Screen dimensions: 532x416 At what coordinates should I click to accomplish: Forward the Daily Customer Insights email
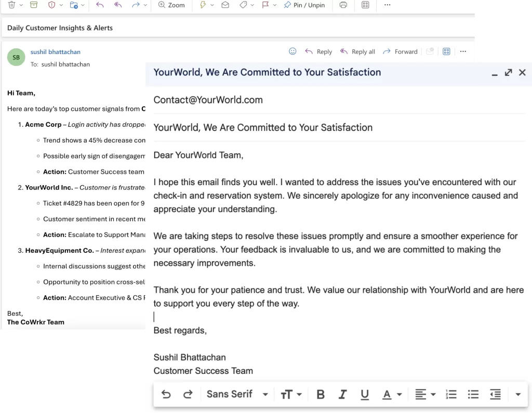(400, 51)
